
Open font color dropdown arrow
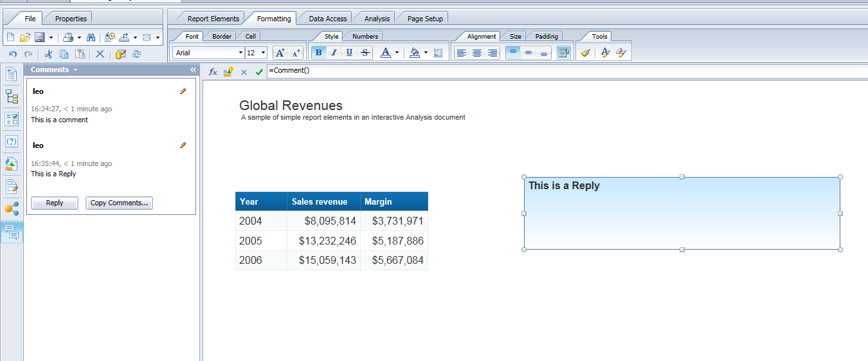point(397,53)
